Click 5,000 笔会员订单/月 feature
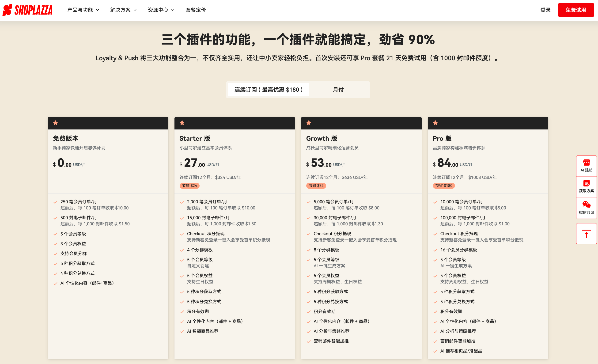Screen dimensions: 598x364 333,202
